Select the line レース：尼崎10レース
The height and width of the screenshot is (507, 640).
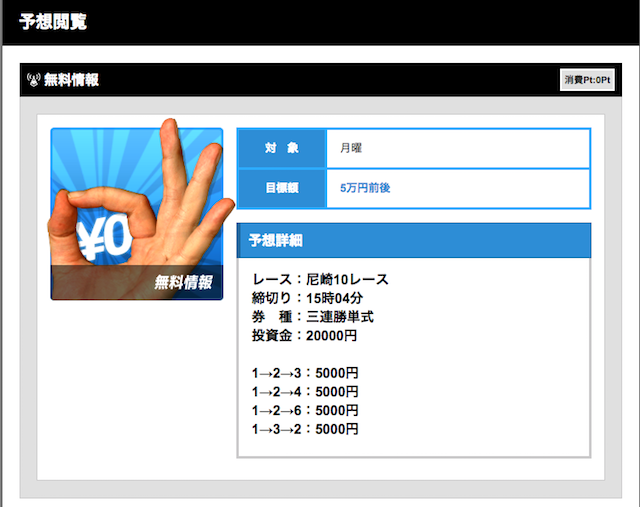(320, 280)
